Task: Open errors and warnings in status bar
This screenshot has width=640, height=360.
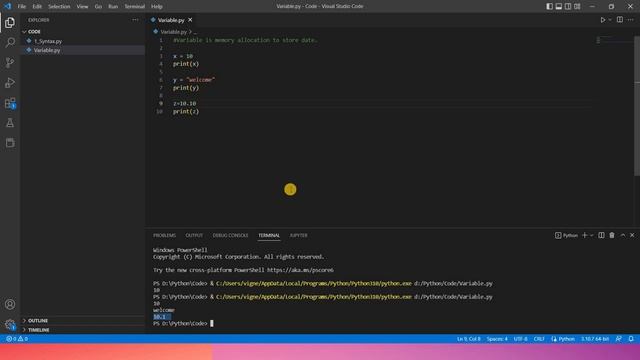Action: pyautogui.click(x=17, y=339)
